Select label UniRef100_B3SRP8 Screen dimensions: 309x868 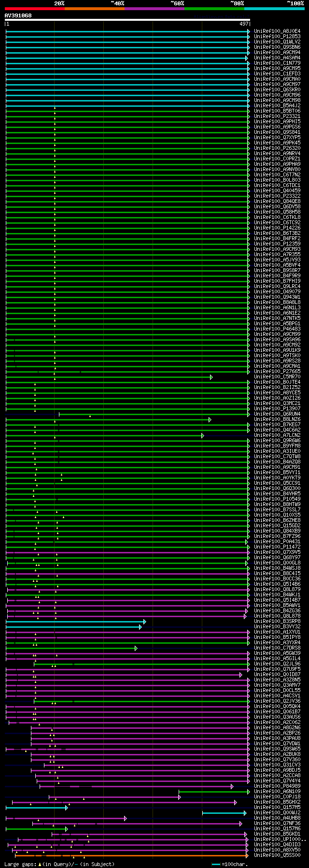(277, 622)
